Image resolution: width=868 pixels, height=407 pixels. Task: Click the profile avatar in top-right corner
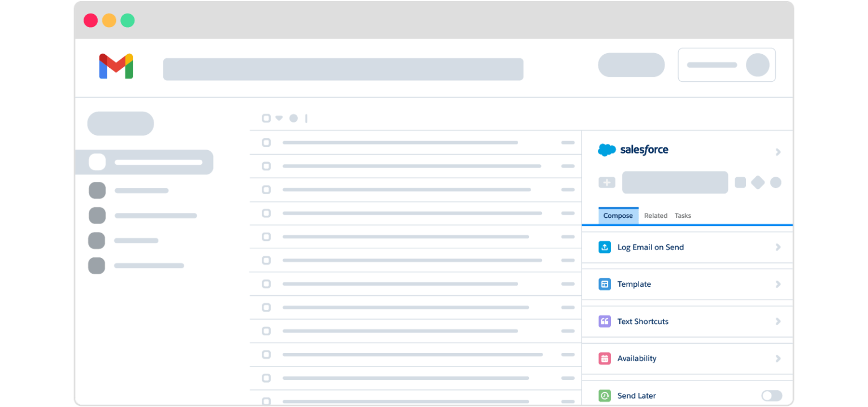(759, 65)
